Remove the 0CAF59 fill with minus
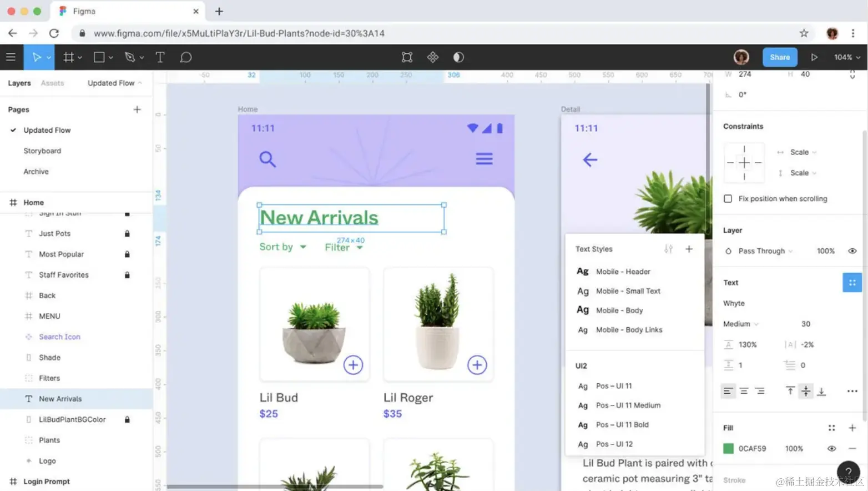 pyautogui.click(x=852, y=448)
